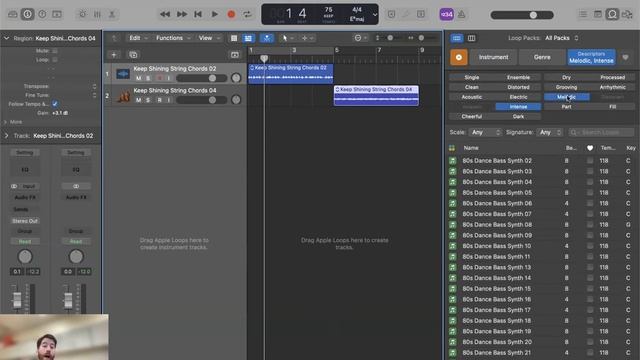Mute the String Chords 02 track

(x=138, y=78)
